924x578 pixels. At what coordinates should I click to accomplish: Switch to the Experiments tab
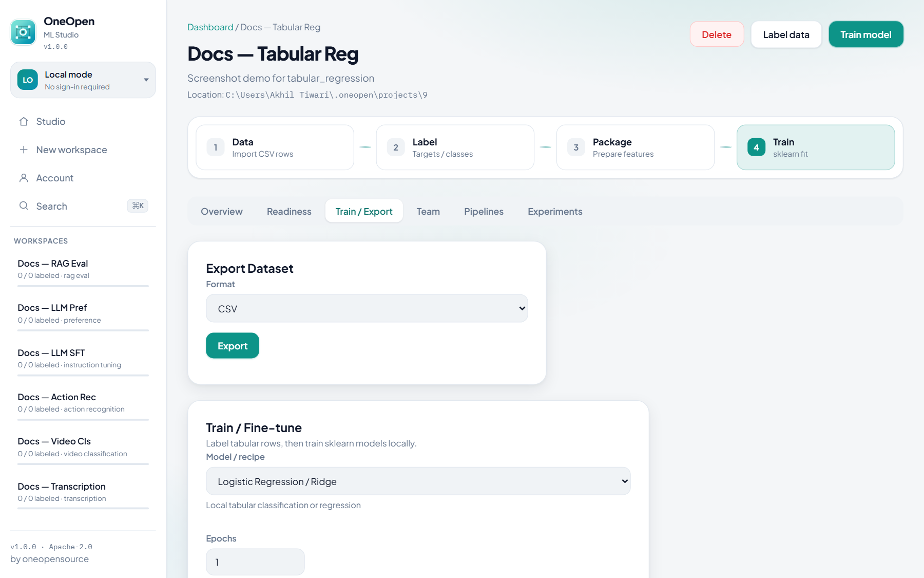coord(555,212)
